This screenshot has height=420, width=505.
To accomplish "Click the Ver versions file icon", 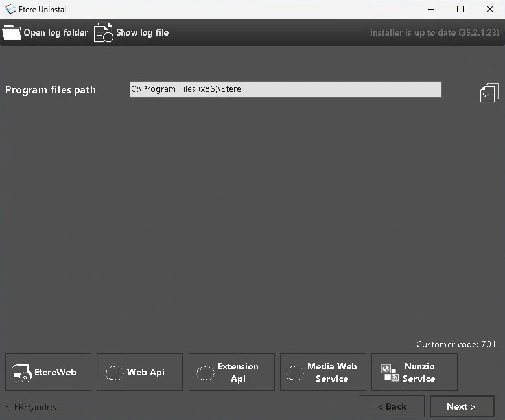I will [489, 93].
